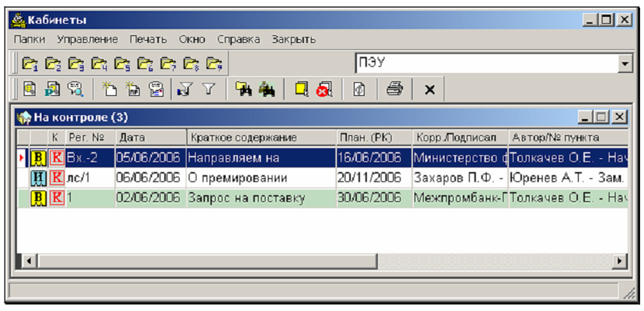Click the План. (РК) column header
644x311 pixels.
pyautogui.click(x=374, y=138)
